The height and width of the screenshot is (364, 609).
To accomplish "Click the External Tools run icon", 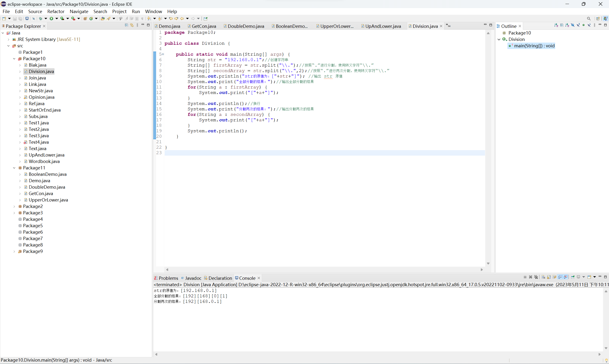I will point(73,19).
